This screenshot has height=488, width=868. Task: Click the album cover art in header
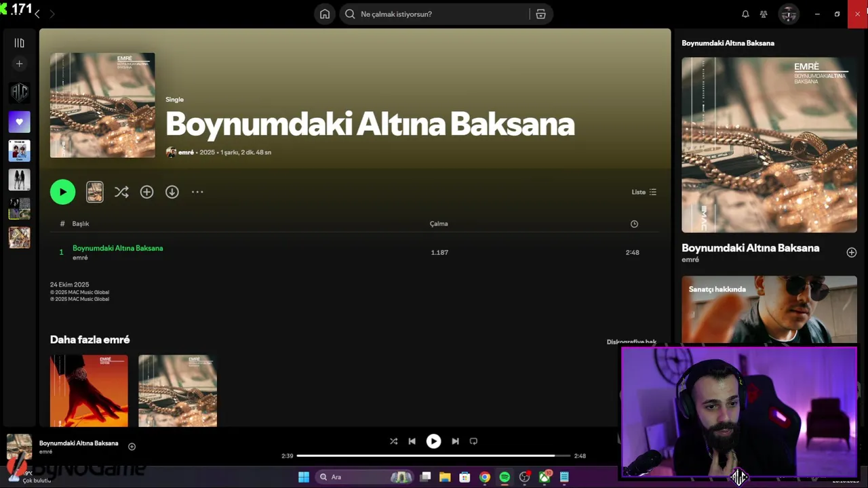(x=102, y=105)
